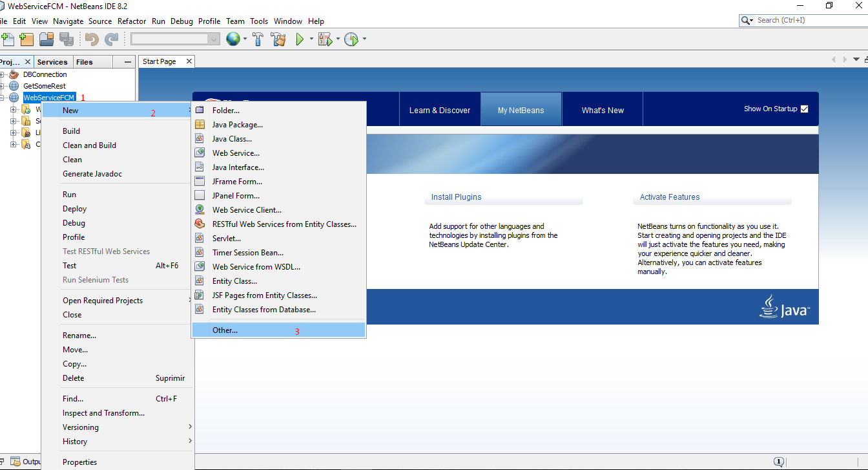This screenshot has width=868, height=470.
Task: Select Timer Session Bean... in New submenu
Action: 279,253
